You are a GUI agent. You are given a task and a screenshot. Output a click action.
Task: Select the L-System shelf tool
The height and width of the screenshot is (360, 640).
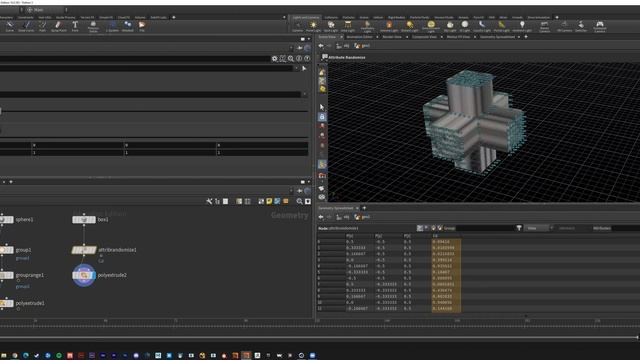[x=112, y=27]
